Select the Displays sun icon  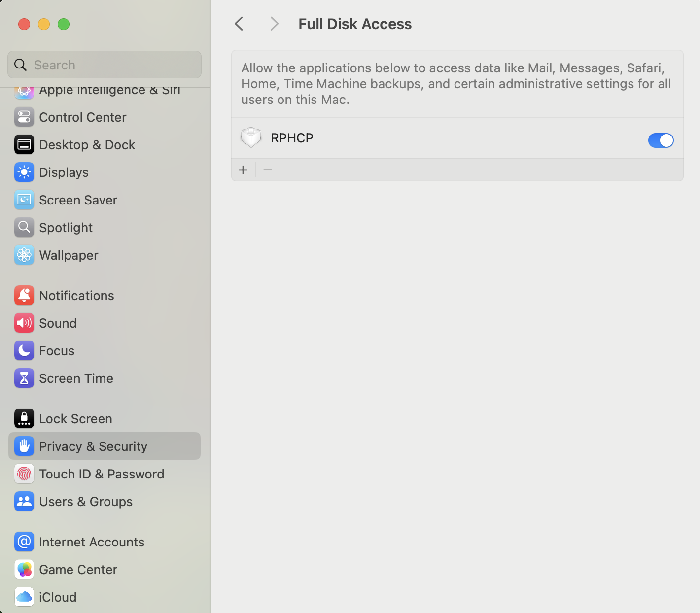(24, 172)
